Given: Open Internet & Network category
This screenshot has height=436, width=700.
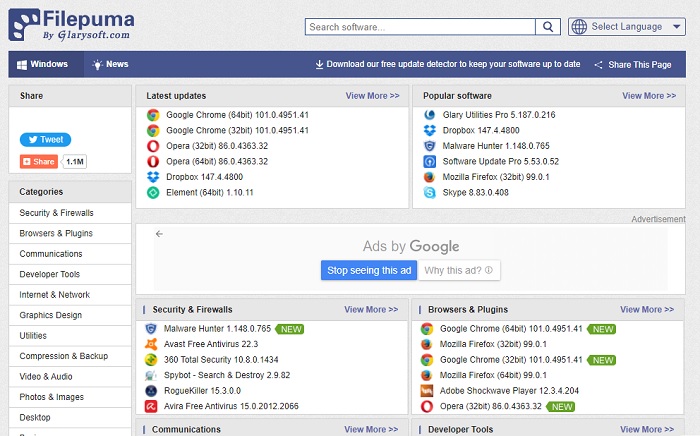Looking at the screenshot, I should pyautogui.click(x=70, y=295).
